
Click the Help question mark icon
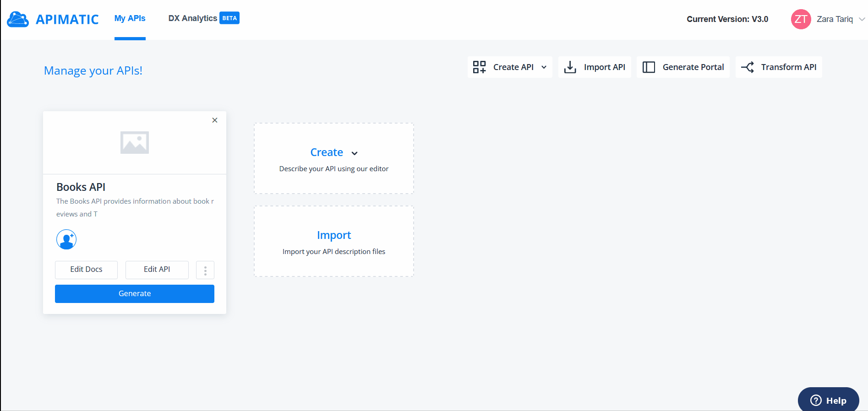click(816, 400)
